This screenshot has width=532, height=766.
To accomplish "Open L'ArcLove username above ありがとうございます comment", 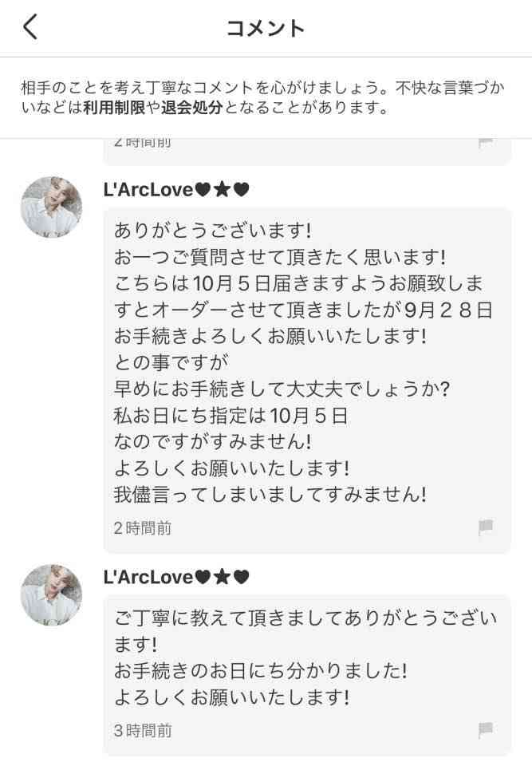I will [x=148, y=190].
